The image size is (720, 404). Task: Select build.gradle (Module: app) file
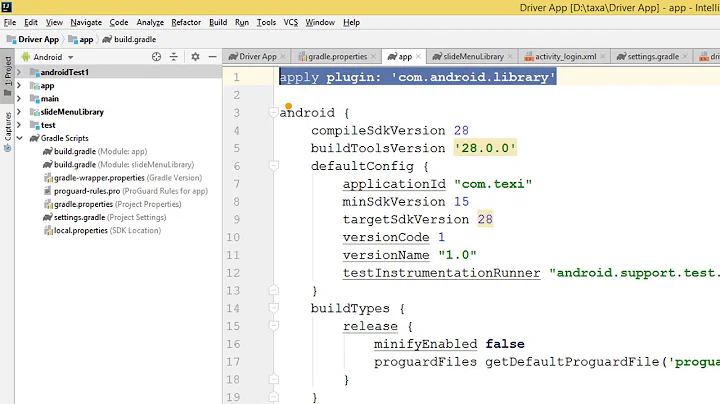pos(95,152)
